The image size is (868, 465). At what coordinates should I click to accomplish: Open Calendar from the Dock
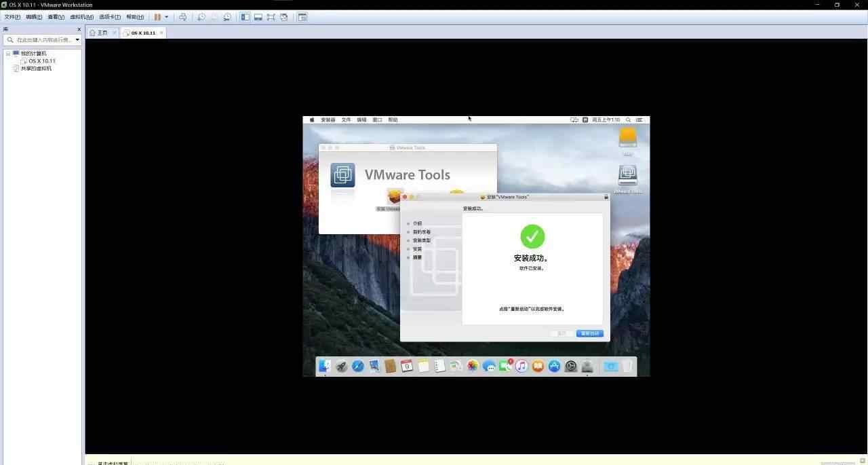pyautogui.click(x=407, y=366)
